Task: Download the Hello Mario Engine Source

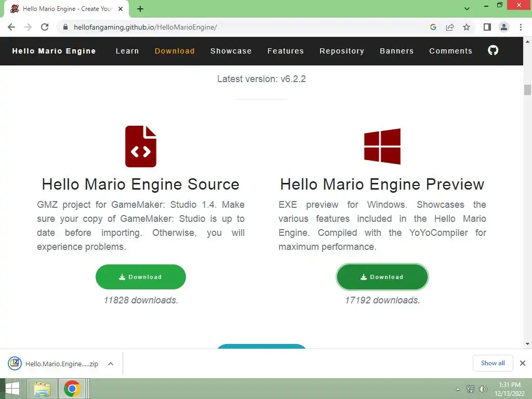Action: (x=141, y=277)
